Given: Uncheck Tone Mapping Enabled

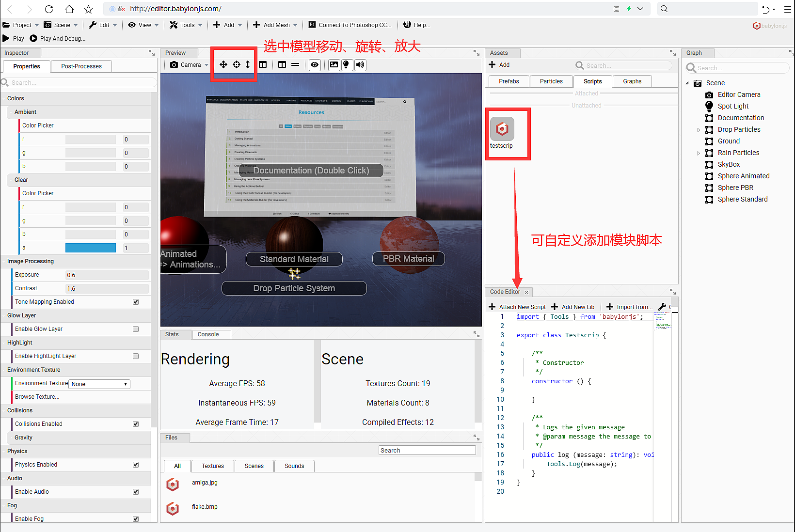Looking at the screenshot, I should (136, 301).
